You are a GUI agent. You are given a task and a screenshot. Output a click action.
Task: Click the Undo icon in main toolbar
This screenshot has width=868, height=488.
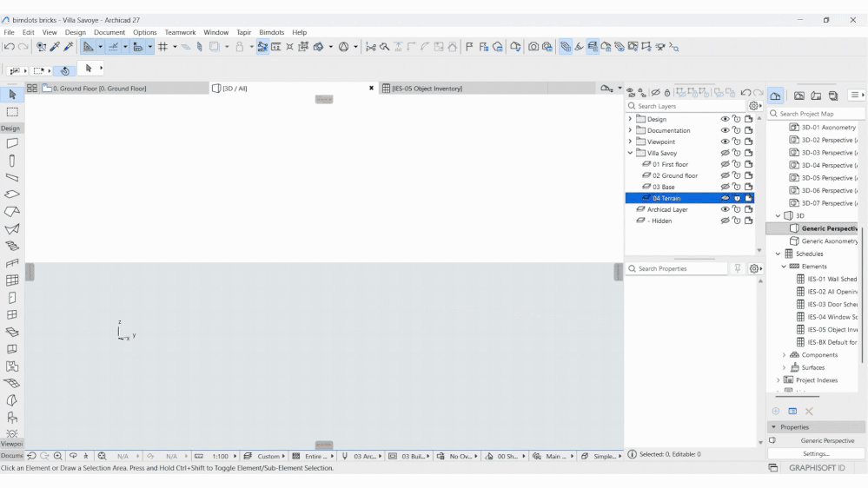tap(10, 47)
